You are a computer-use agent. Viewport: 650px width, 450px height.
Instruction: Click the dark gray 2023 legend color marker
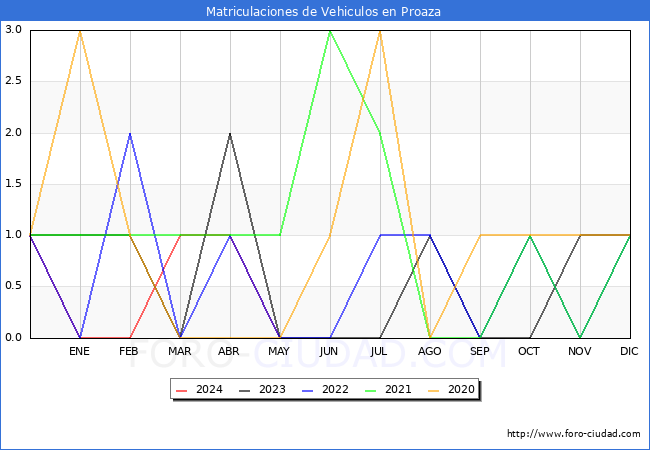[x=245, y=390]
